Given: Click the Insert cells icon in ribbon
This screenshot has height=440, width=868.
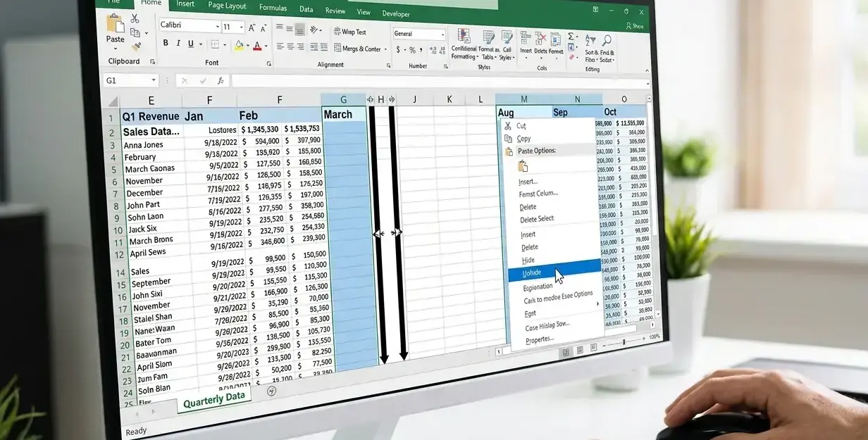Looking at the screenshot, I should pyautogui.click(x=526, y=37).
